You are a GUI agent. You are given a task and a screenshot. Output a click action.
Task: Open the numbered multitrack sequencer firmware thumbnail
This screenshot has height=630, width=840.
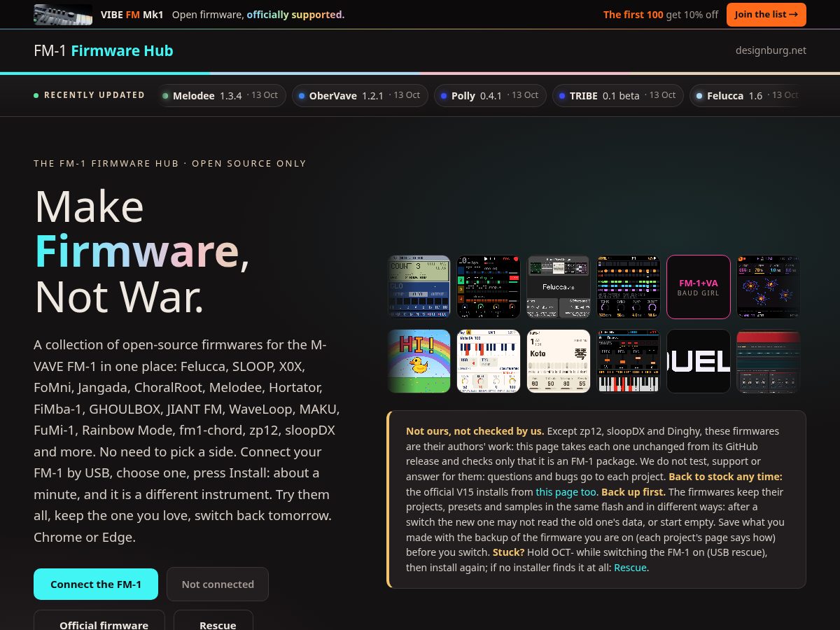[x=489, y=287]
